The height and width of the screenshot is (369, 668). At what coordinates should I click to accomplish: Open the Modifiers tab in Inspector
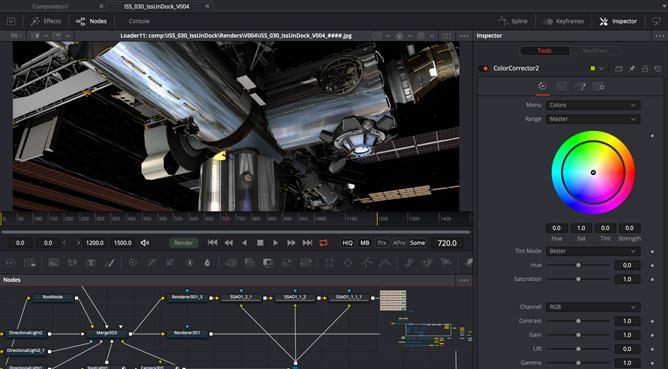click(595, 51)
